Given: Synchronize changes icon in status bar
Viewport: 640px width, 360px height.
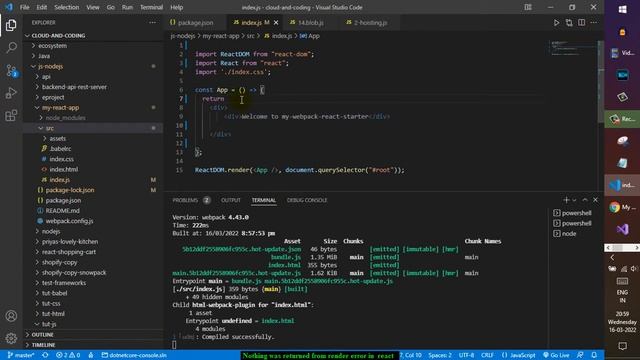Looking at the screenshot, I should point(45,355).
